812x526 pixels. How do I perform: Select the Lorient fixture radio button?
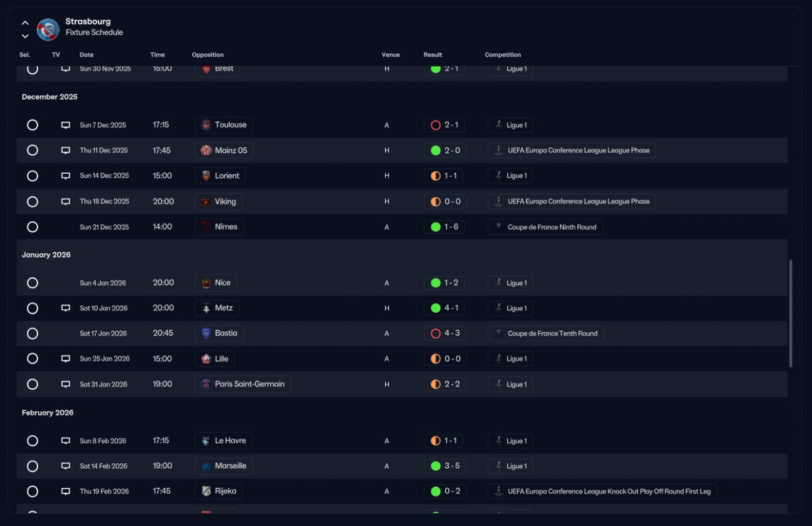click(32, 176)
